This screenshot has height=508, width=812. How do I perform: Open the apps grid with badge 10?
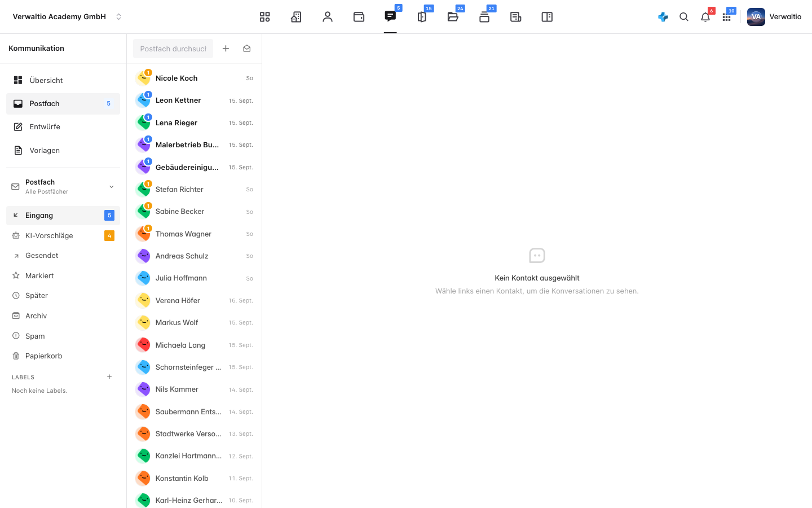pos(727,17)
